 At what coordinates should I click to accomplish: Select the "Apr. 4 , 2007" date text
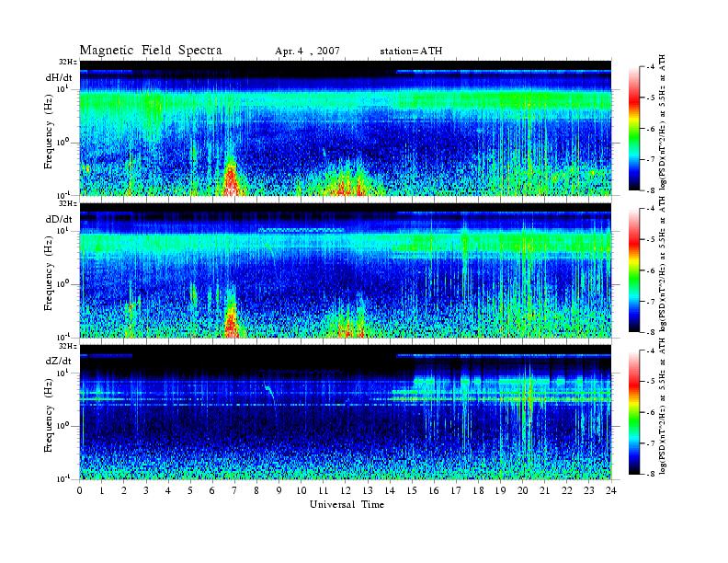tap(307, 52)
